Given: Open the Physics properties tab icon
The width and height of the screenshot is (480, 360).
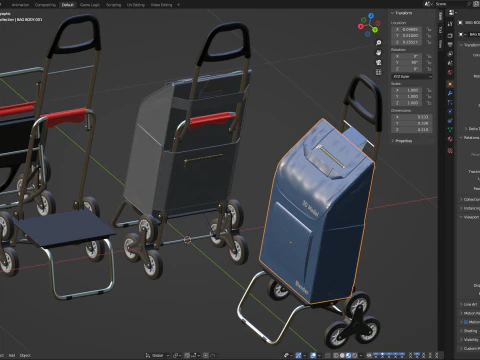Looking at the screenshot, I should click(450, 111).
